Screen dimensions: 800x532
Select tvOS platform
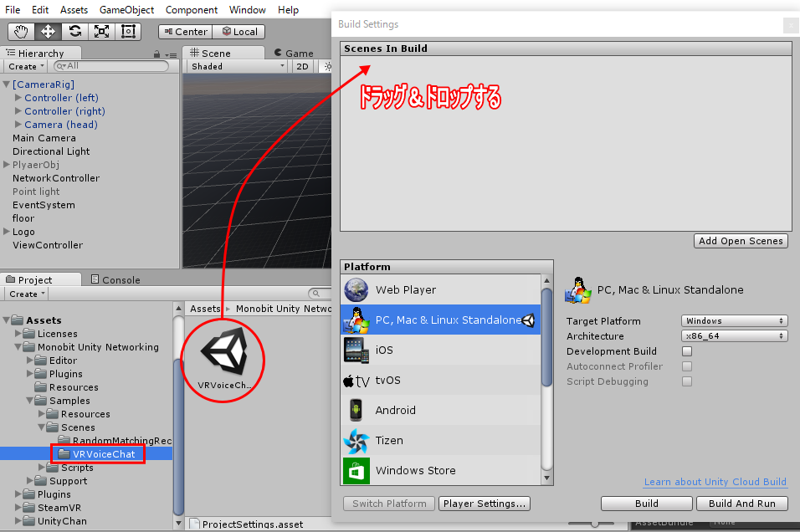pyautogui.click(x=440, y=380)
